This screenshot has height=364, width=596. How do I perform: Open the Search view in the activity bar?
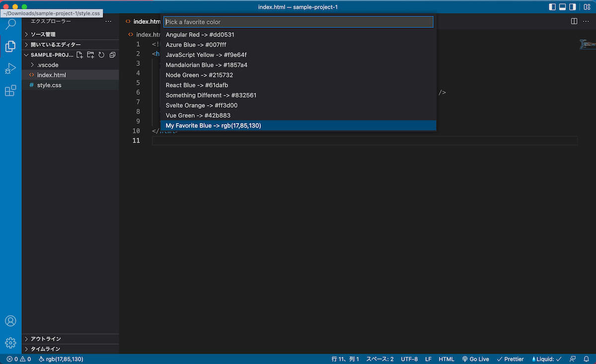click(11, 24)
